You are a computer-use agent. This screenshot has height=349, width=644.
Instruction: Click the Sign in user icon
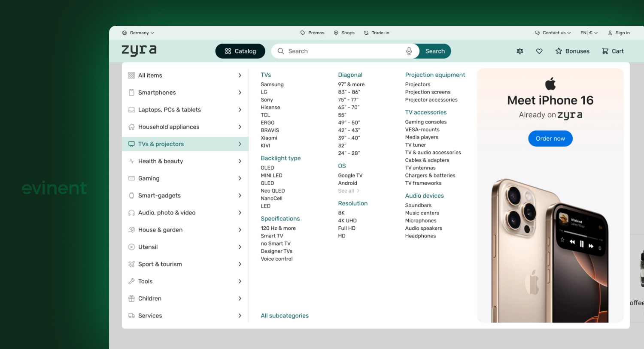point(610,33)
